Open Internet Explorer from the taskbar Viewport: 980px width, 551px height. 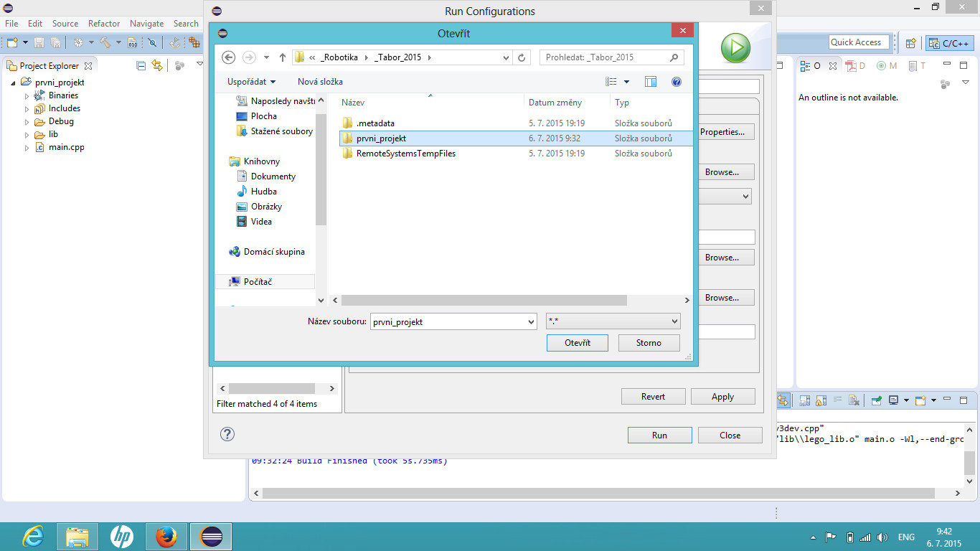[x=33, y=536]
